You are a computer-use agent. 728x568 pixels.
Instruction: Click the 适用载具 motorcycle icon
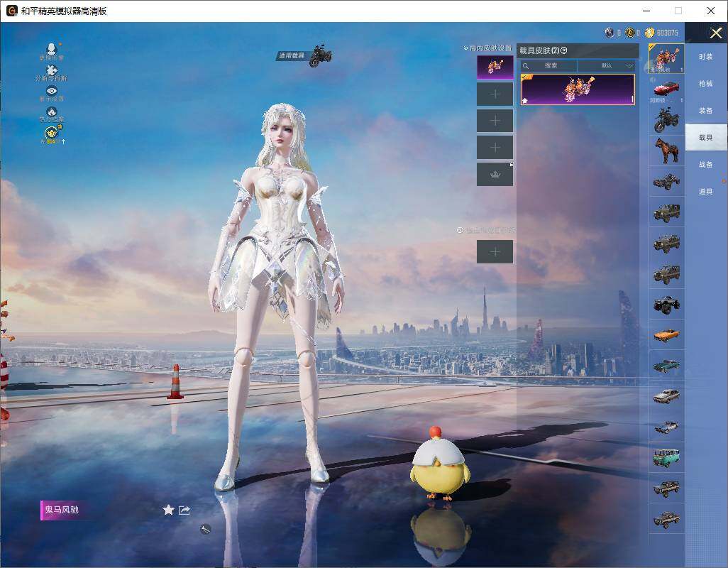coord(320,55)
